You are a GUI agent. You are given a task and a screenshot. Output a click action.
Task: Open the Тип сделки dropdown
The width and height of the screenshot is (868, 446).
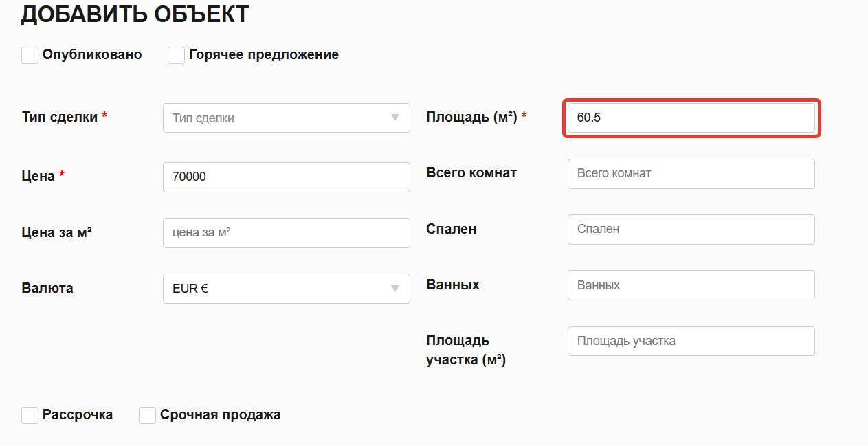(x=287, y=118)
